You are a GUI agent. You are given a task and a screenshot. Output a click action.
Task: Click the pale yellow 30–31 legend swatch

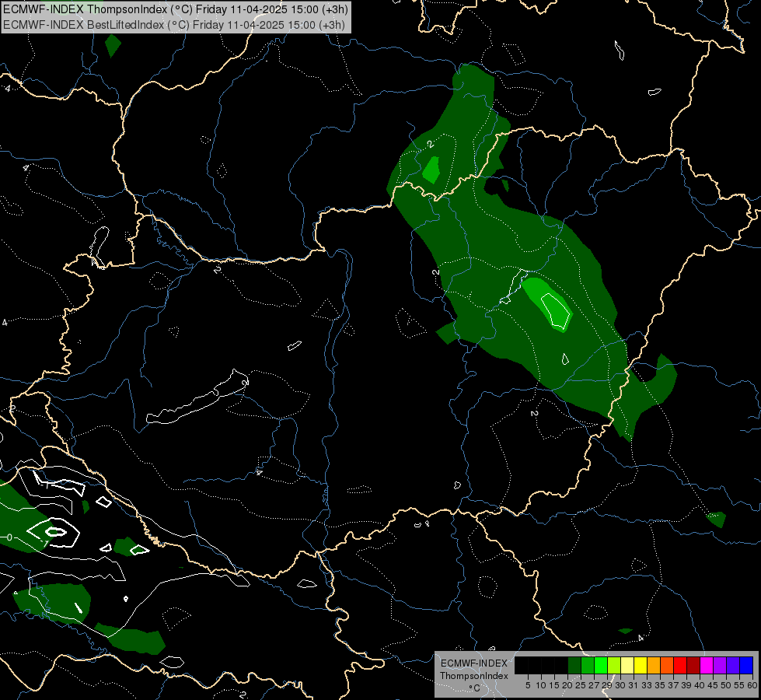point(627,665)
